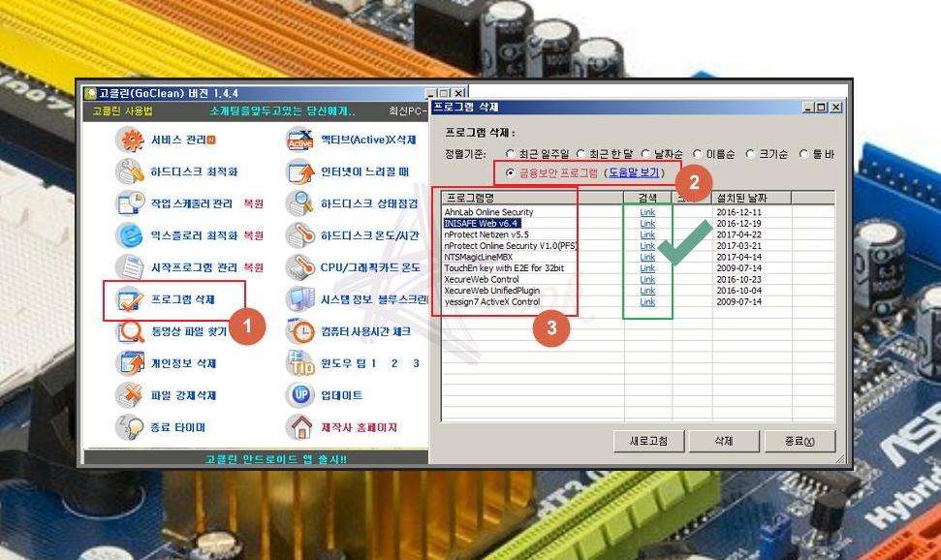The width and height of the screenshot is (941, 560).
Task: Choose the 날짜순 sort option
Action: [x=645, y=154]
